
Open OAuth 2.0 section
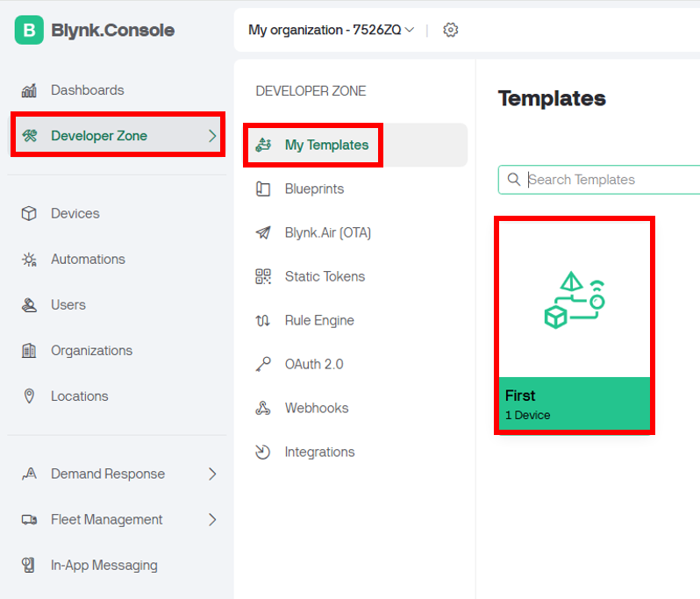coord(355,364)
